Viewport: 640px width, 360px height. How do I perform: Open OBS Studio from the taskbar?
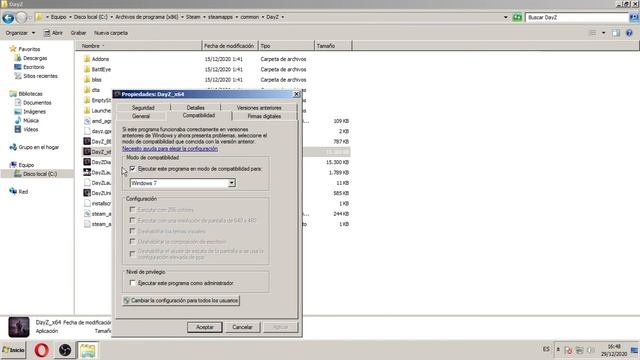coord(65,350)
